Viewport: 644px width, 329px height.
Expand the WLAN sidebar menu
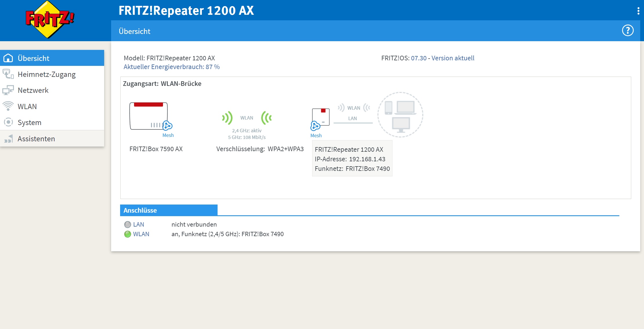(x=27, y=106)
